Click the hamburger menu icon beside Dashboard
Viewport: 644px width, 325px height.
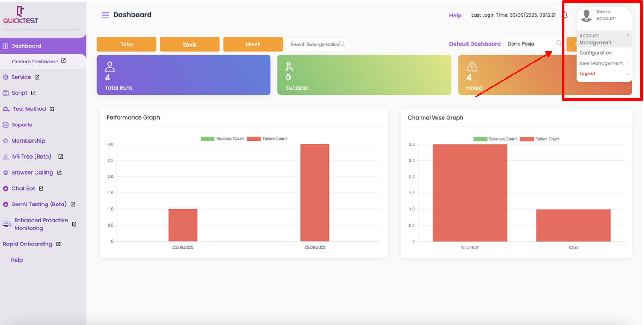coord(105,15)
